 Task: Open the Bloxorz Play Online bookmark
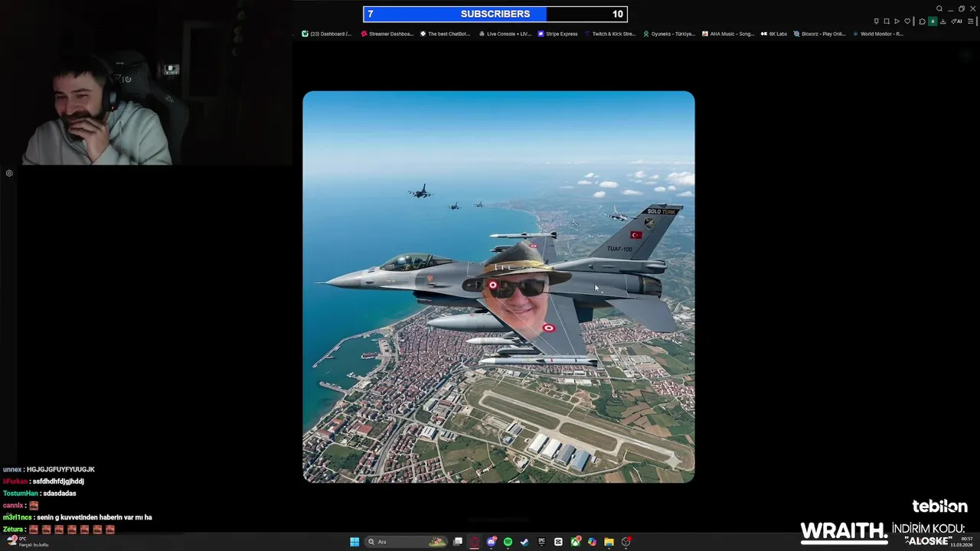820,34
